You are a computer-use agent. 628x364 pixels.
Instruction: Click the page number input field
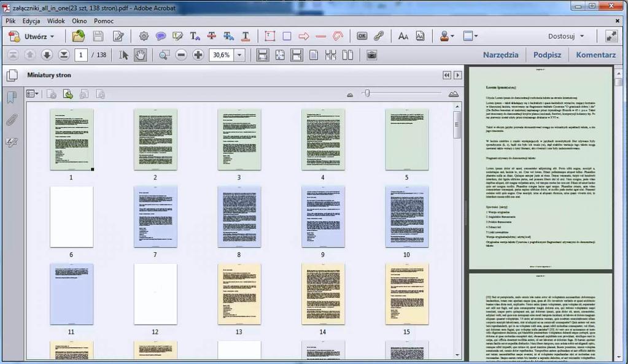81,55
